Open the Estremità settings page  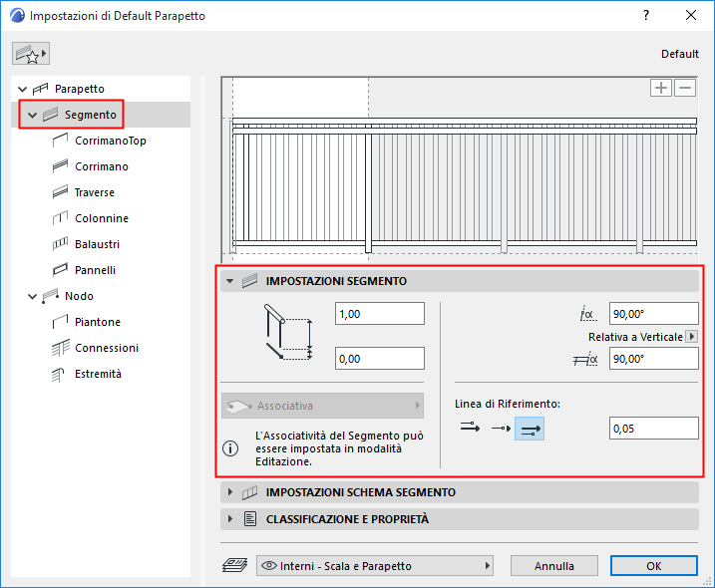pyautogui.click(x=98, y=374)
